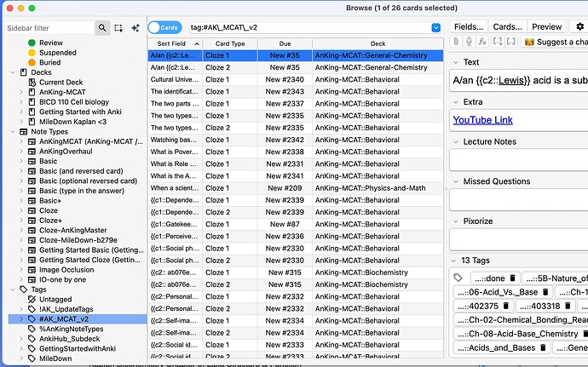Image resolution: width=588 pixels, height=367 pixels.
Task: Open the YouTube Link hyperlink
Action: 482,120
